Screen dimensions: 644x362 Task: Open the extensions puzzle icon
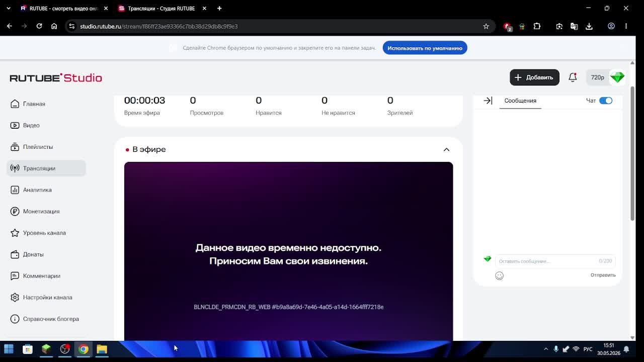tap(537, 26)
